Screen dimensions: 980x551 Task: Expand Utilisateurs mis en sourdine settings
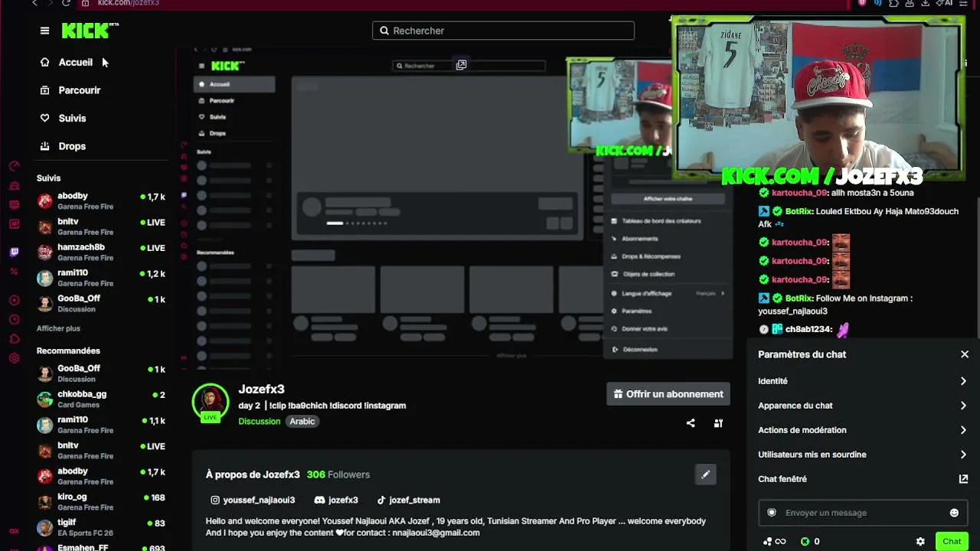[863, 455]
